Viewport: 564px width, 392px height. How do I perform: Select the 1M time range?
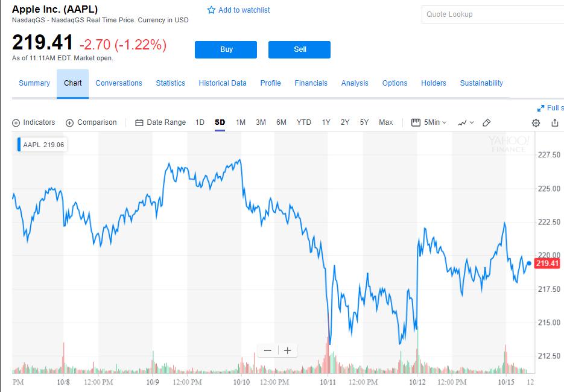[x=241, y=122]
